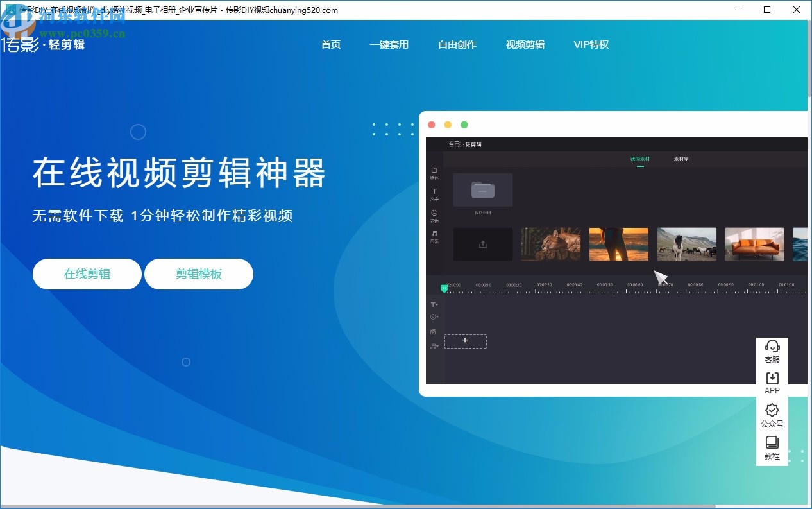Select the VIP特权 navigation item
The width and height of the screenshot is (812, 509).
591,44
